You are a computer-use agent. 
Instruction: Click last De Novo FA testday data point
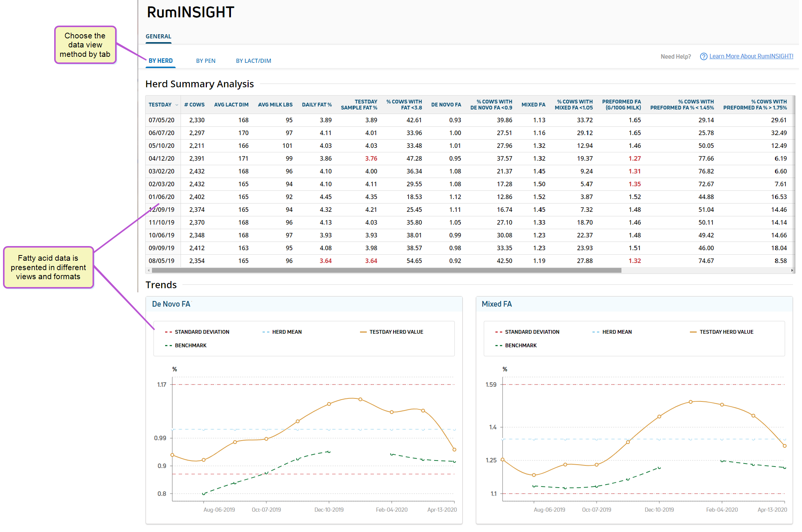(454, 450)
